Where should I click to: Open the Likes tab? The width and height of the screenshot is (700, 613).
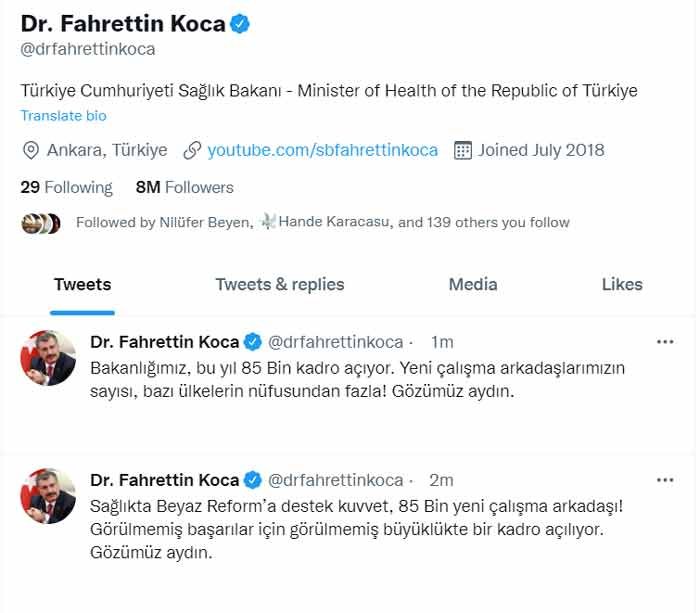(622, 285)
